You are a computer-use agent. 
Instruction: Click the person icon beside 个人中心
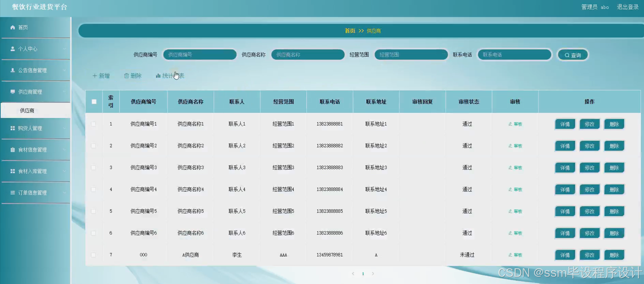[x=13, y=49]
